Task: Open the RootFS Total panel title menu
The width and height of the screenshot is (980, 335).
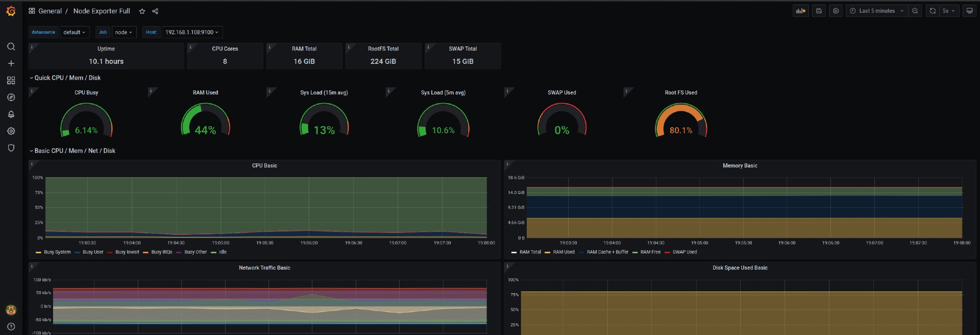Action: pyautogui.click(x=383, y=49)
